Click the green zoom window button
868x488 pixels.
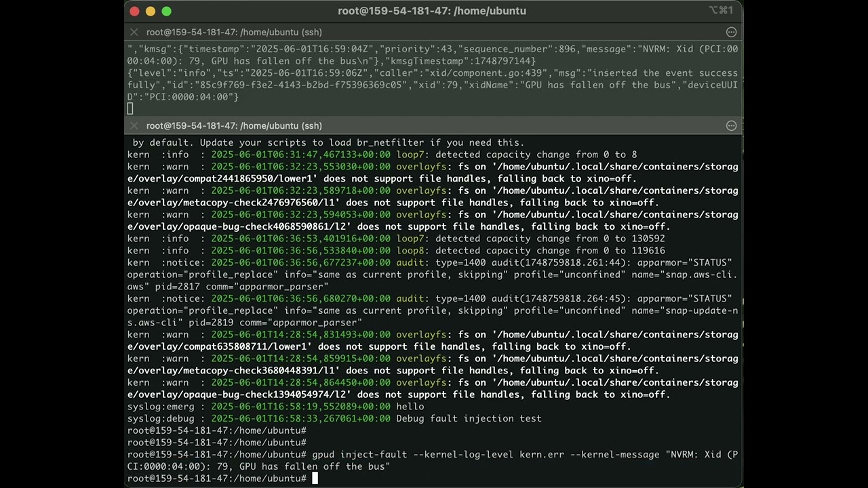pyautogui.click(x=167, y=11)
